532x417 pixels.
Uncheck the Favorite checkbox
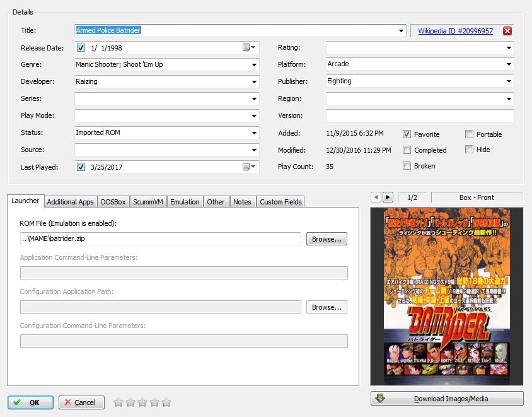coord(407,134)
